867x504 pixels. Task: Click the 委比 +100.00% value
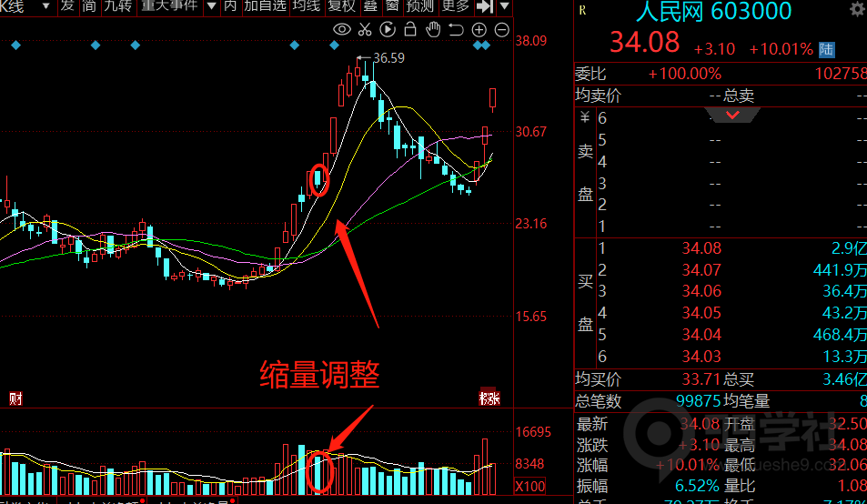pyautogui.click(x=684, y=74)
